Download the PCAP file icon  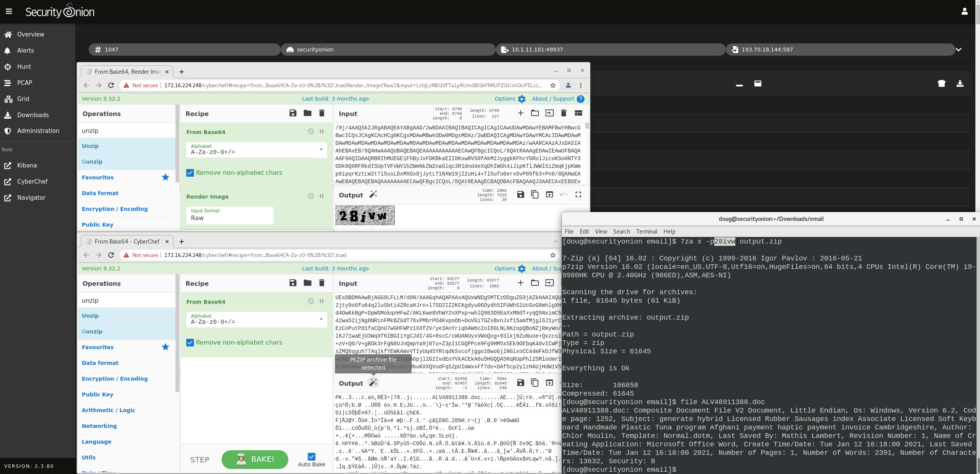(960, 83)
